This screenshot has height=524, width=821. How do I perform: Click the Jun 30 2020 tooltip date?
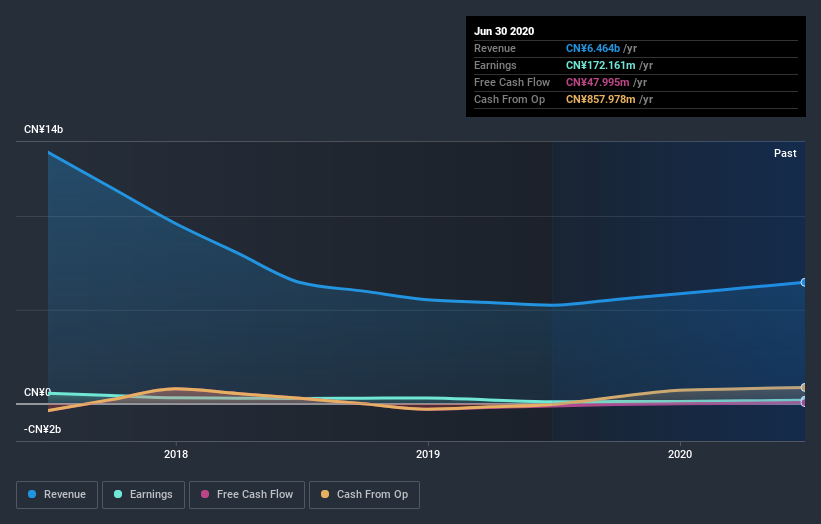coord(504,31)
